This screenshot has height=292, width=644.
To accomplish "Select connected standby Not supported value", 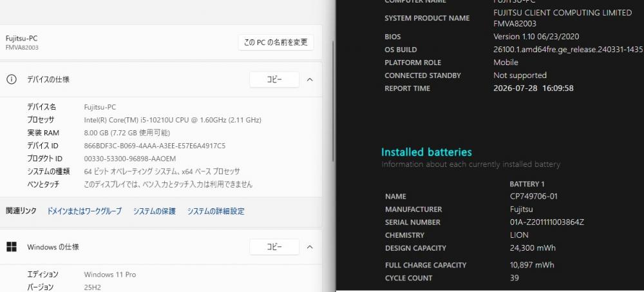I will click(x=520, y=75).
